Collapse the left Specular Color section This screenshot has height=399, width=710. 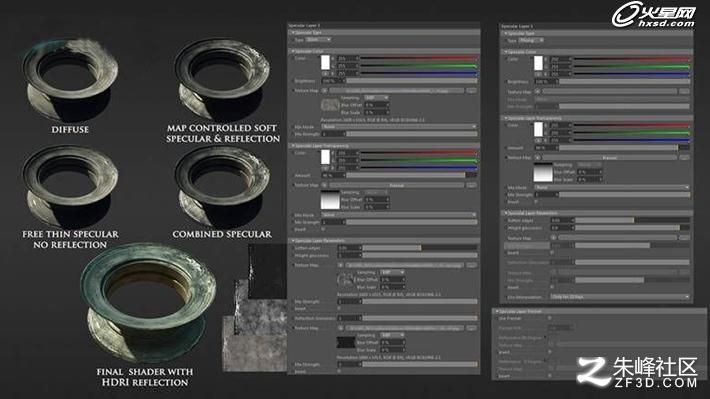293,51
